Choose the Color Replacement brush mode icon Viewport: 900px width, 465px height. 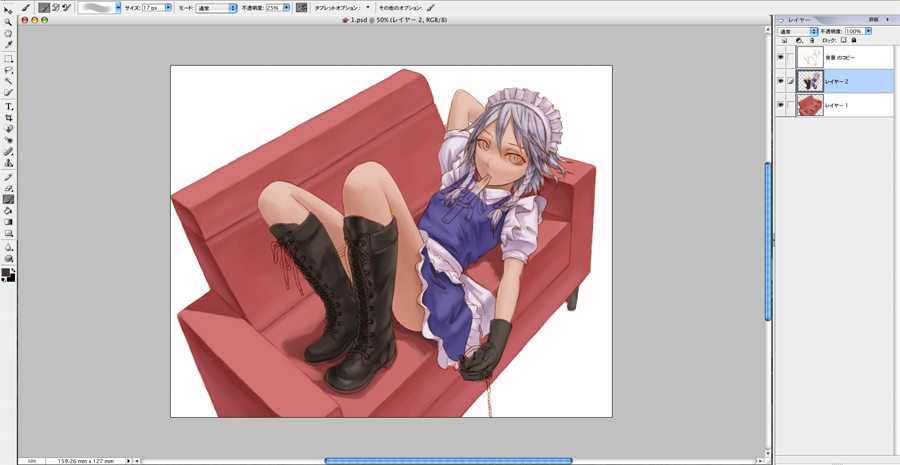click(x=67, y=7)
